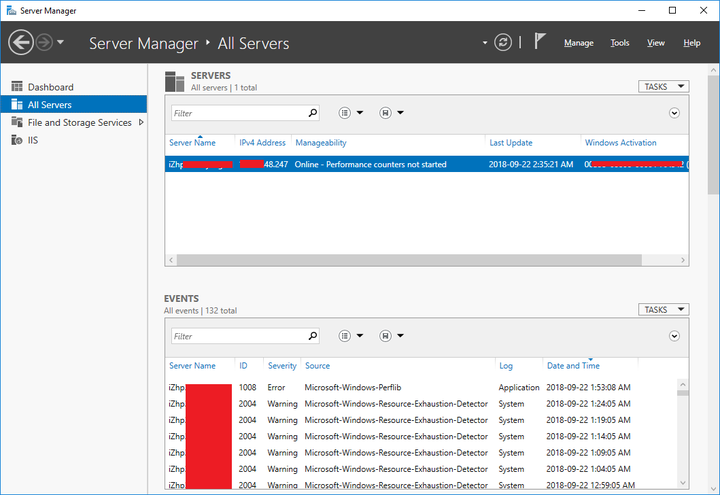Open the Servers TASKS dropdown
This screenshot has height=495, width=720.
[x=664, y=86]
